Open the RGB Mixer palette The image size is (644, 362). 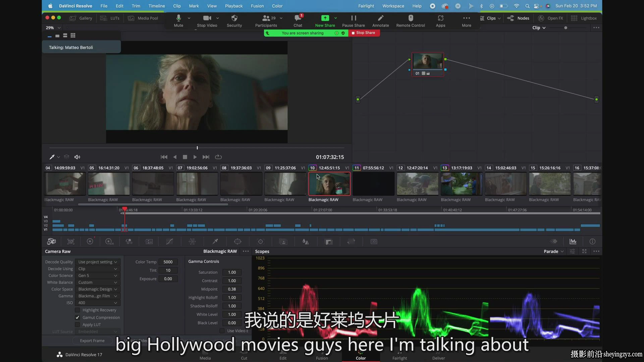pyautogui.click(x=129, y=241)
